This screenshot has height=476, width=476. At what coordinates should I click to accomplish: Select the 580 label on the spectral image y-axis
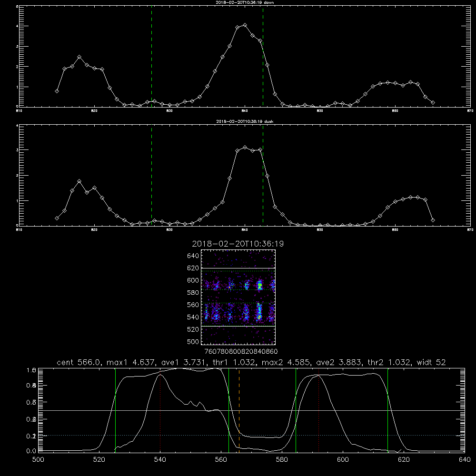point(193,293)
